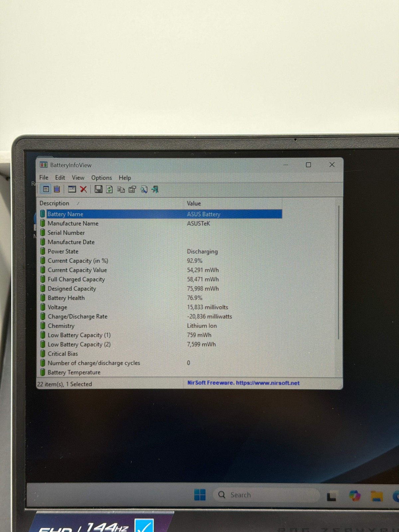Click the 7,599 mWh value

pyautogui.click(x=201, y=344)
